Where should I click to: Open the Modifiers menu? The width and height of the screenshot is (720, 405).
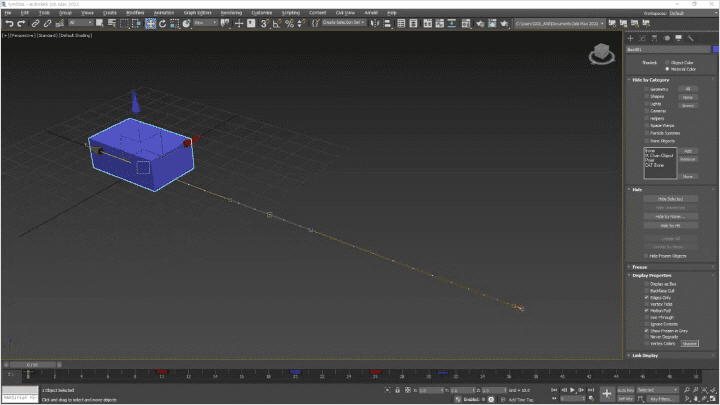(x=135, y=13)
